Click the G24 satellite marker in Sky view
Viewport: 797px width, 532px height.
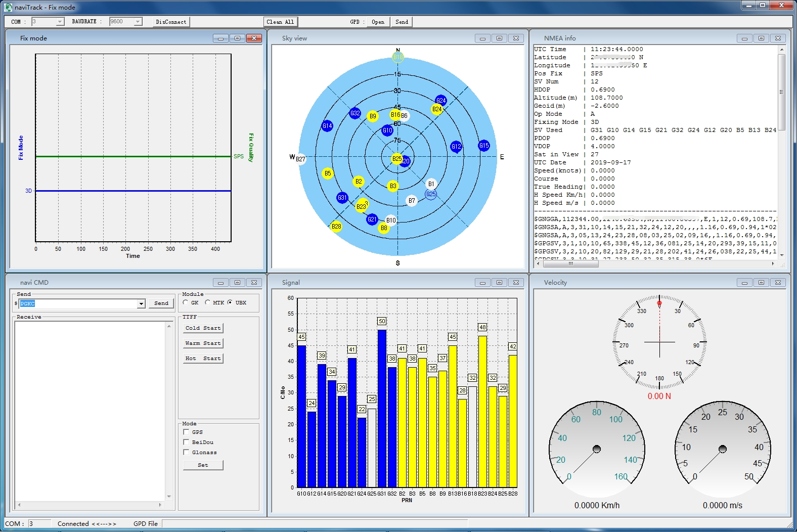(x=441, y=100)
